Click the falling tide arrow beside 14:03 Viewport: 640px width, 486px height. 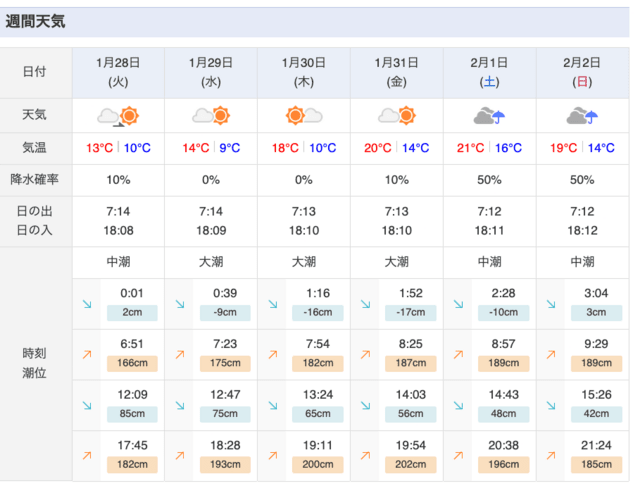coord(366,406)
